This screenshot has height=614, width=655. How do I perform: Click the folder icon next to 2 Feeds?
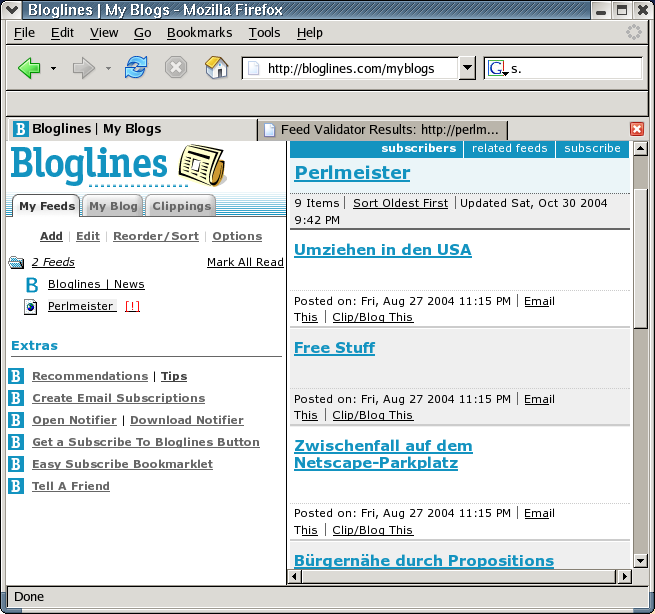(16, 262)
